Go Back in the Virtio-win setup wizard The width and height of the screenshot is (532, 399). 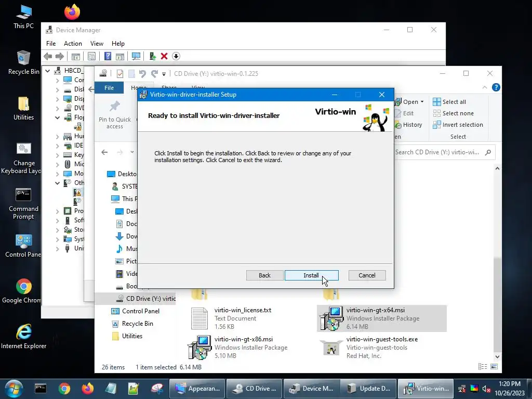(x=264, y=275)
